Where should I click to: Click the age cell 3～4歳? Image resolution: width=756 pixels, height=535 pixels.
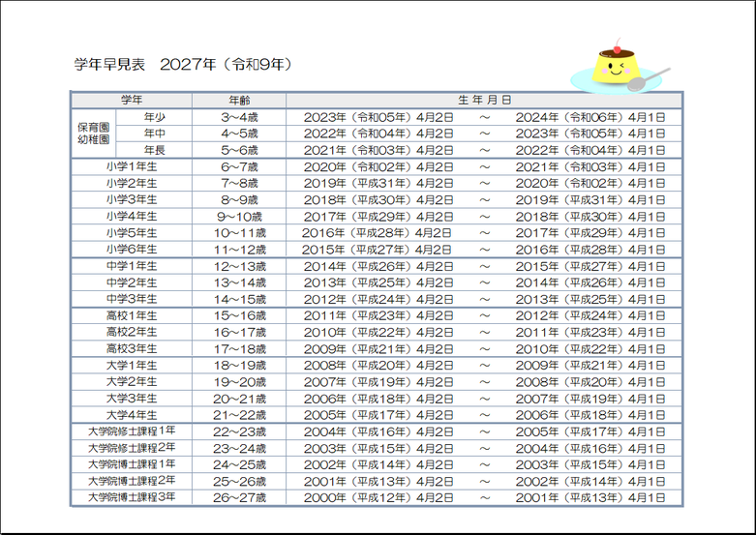click(239, 117)
